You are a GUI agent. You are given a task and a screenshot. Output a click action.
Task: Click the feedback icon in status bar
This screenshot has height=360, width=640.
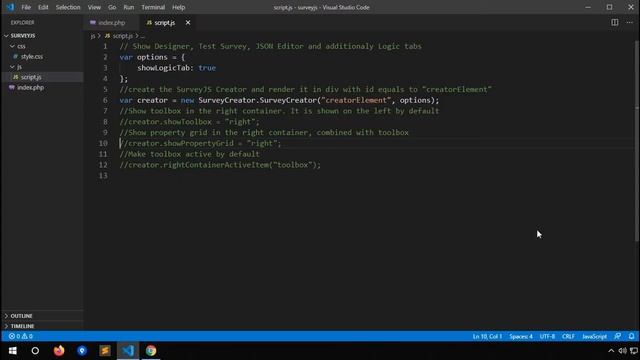(x=618, y=336)
